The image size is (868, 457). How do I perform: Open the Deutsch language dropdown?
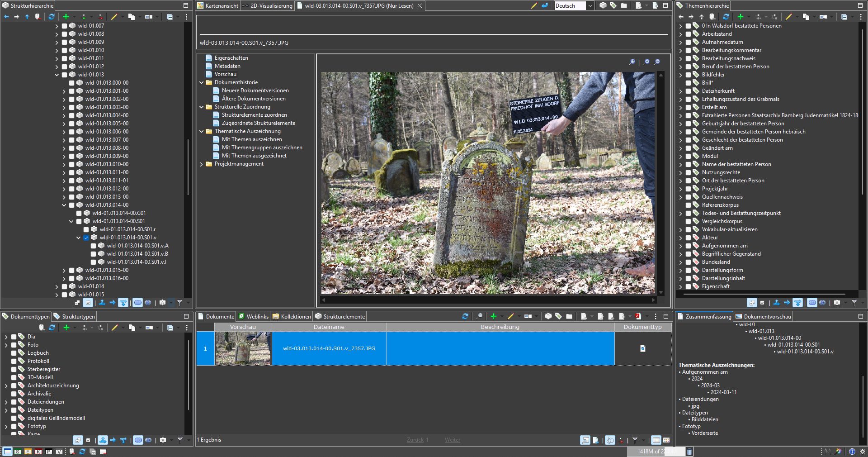click(590, 6)
